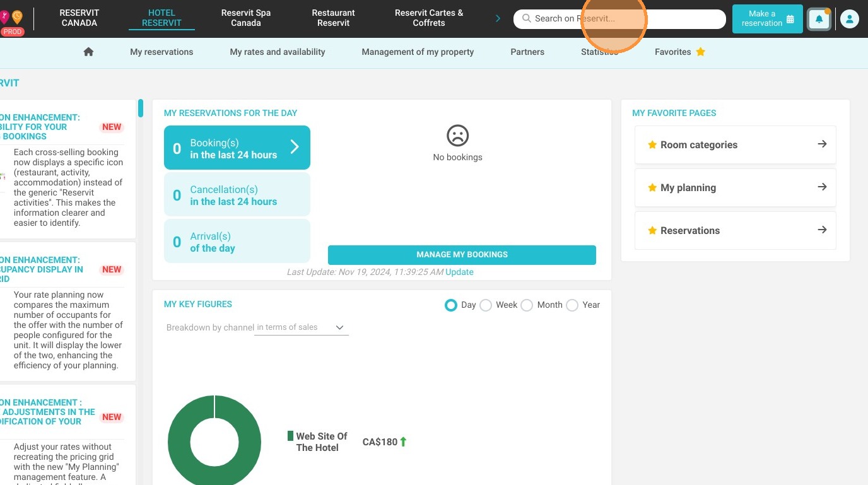
Task: Open Management of my property menu
Action: (x=418, y=52)
